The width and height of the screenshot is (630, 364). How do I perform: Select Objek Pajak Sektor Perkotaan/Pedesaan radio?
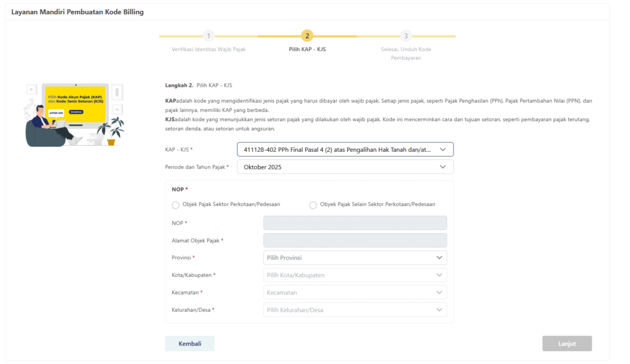tap(176, 205)
